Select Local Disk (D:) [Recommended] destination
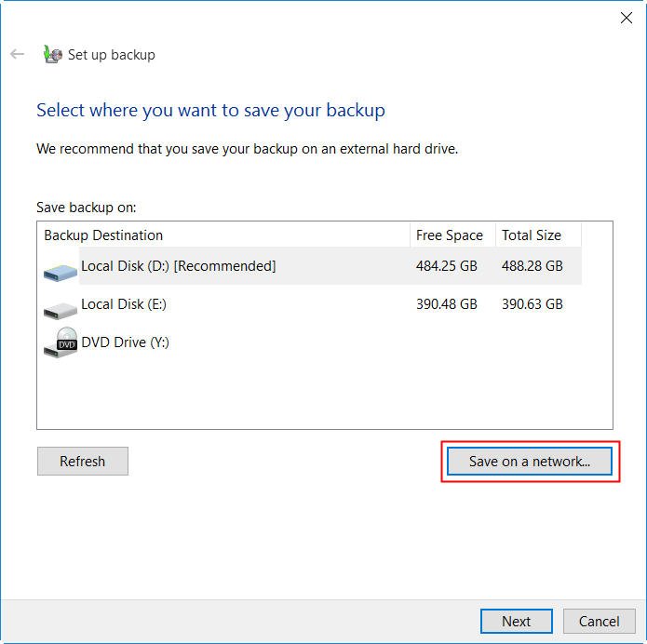The image size is (647, 644). coord(178,266)
